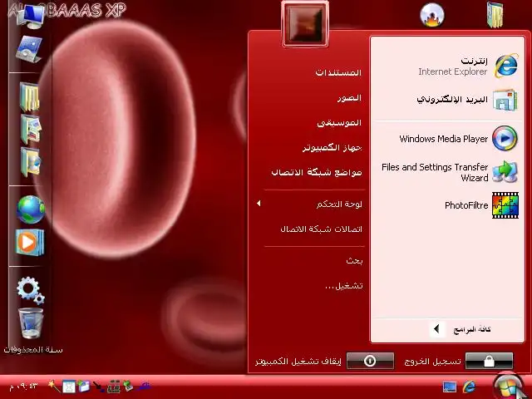Image resolution: width=532 pixels, height=399 pixels.
Task: Open the pictures folder icon in dock
Action: [31, 130]
